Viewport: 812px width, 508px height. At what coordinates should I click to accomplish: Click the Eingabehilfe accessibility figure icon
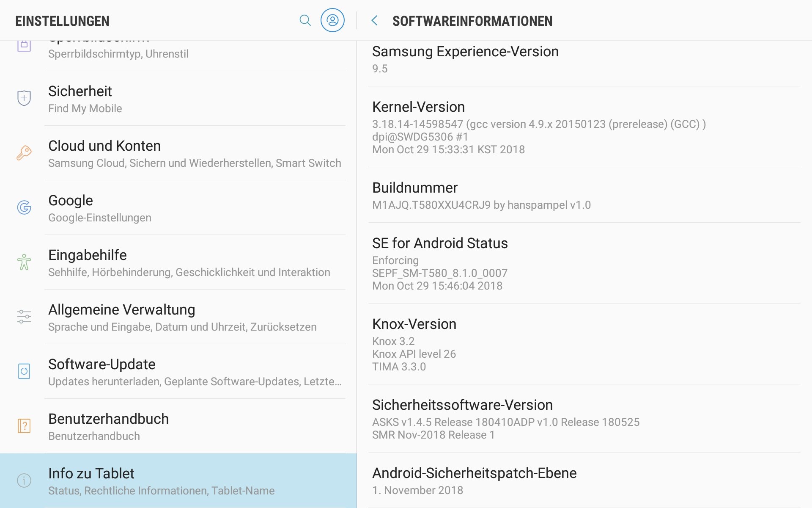24,262
